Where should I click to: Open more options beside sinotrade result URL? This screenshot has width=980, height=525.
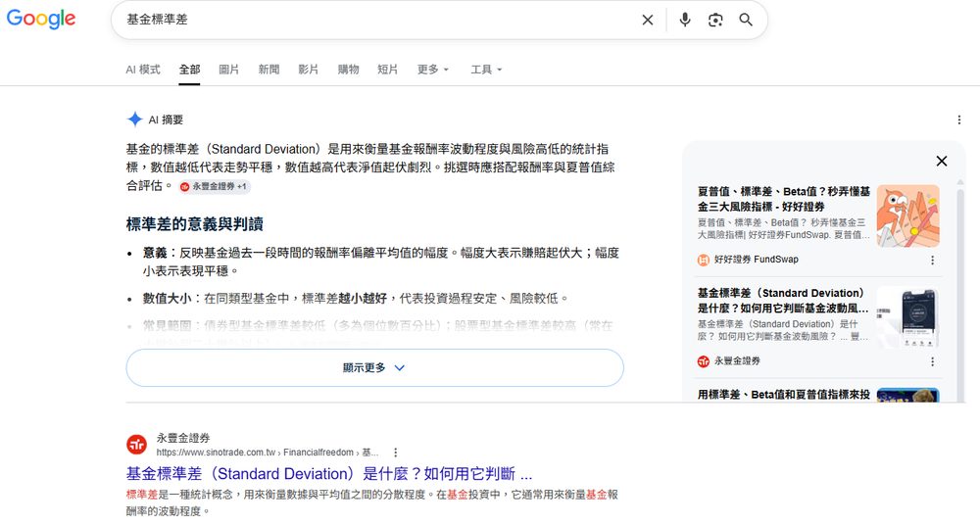pos(395,453)
